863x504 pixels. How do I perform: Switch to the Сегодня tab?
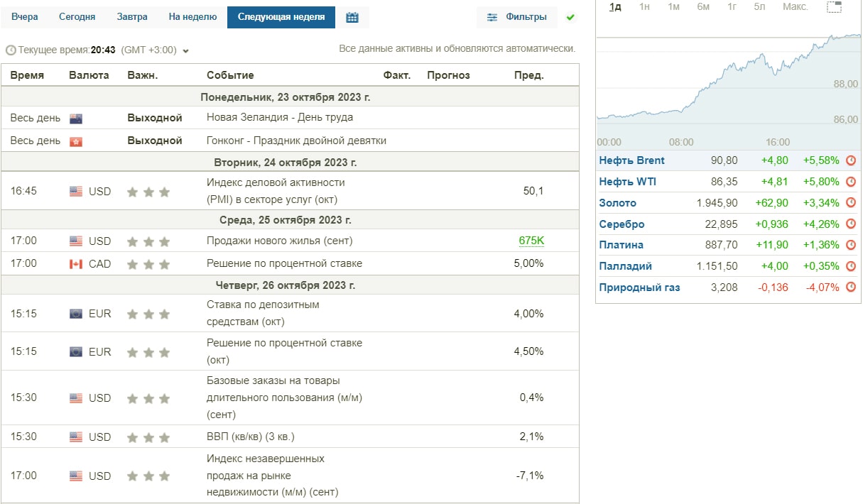77,16
